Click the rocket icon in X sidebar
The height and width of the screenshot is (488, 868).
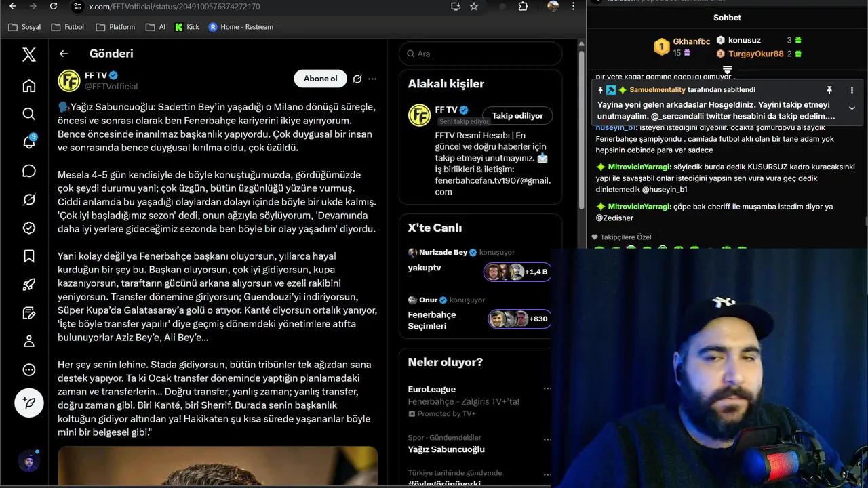(x=28, y=285)
